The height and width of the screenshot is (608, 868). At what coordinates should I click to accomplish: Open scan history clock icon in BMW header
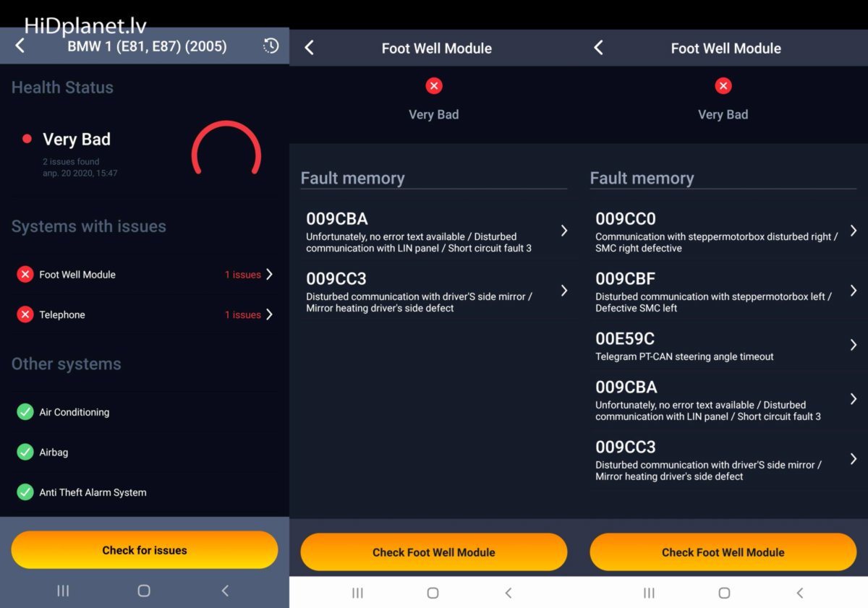click(271, 46)
